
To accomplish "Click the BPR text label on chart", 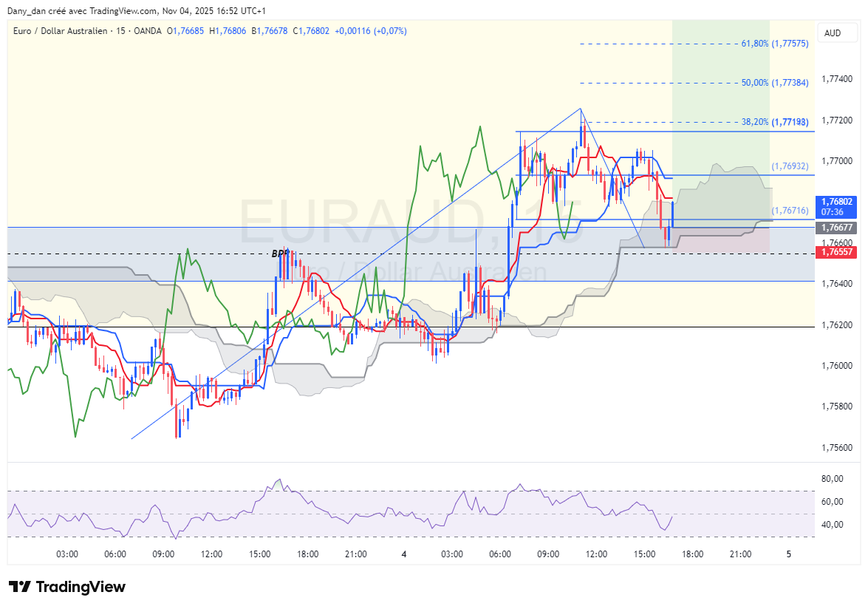I will click(280, 254).
